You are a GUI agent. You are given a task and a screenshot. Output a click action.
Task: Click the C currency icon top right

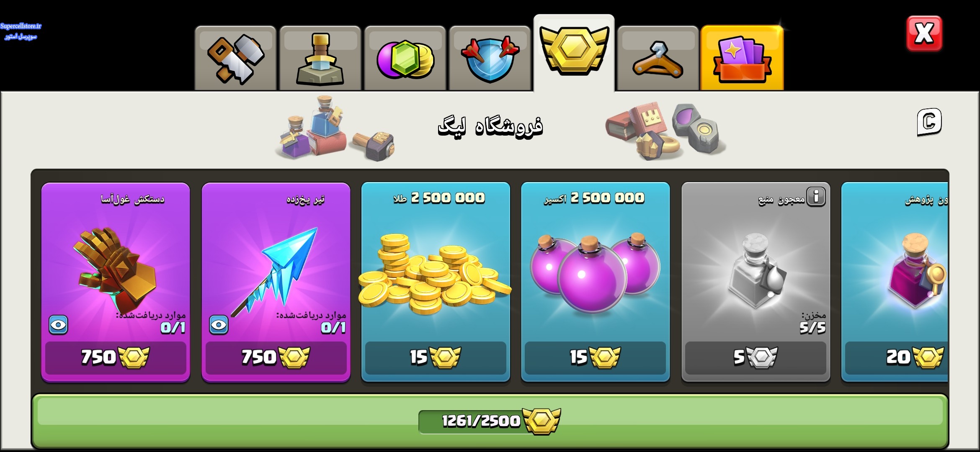tap(929, 122)
